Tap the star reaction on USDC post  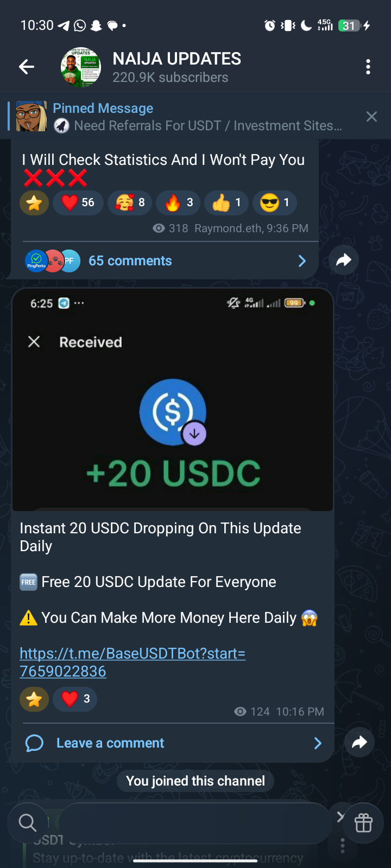point(34,699)
